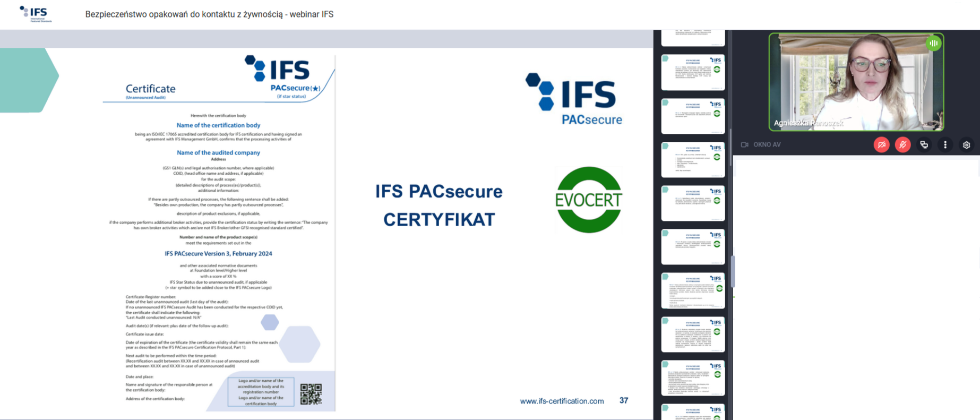
Task: Click the OKNO AV camera label
Action: tap(761, 144)
